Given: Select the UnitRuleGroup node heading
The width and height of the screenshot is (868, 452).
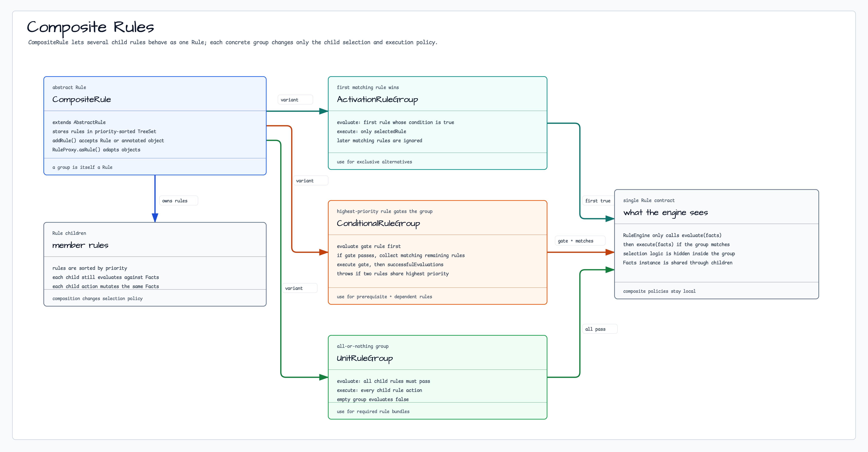Looking at the screenshot, I should coord(365,358).
